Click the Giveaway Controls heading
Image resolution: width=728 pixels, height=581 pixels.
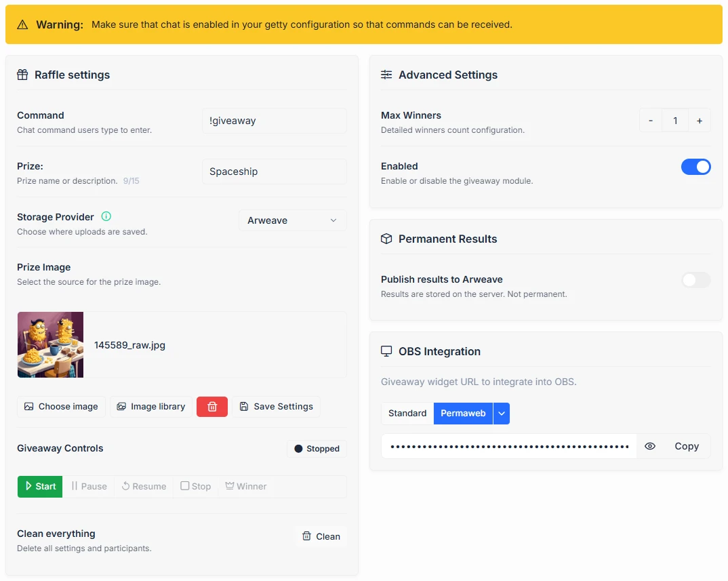tap(60, 448)
